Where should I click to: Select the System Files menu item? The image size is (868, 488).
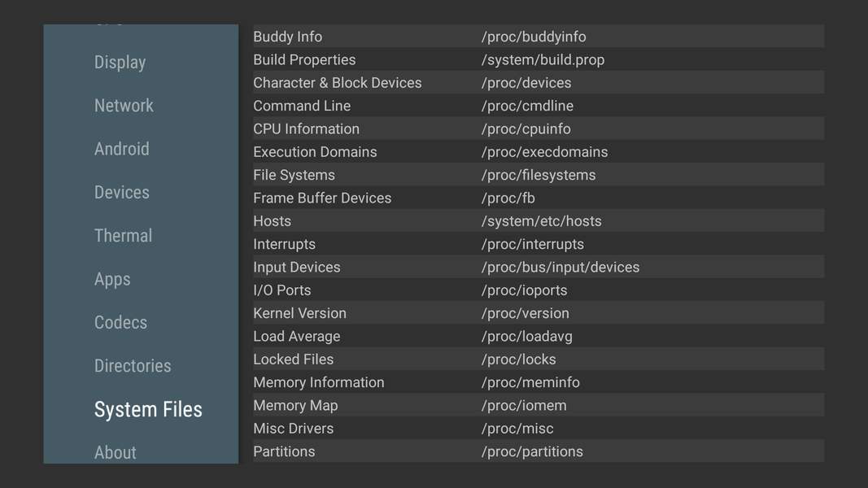point(148,409)
